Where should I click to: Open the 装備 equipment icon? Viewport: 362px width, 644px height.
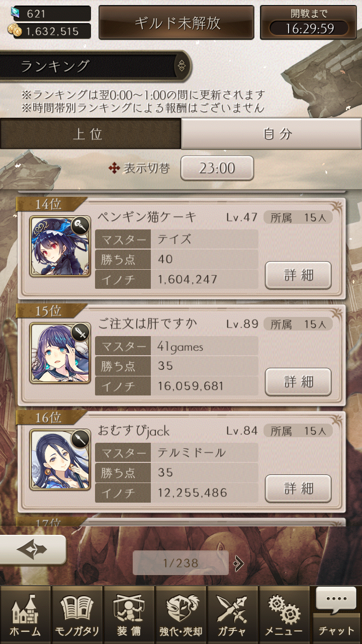coord(129,615)
